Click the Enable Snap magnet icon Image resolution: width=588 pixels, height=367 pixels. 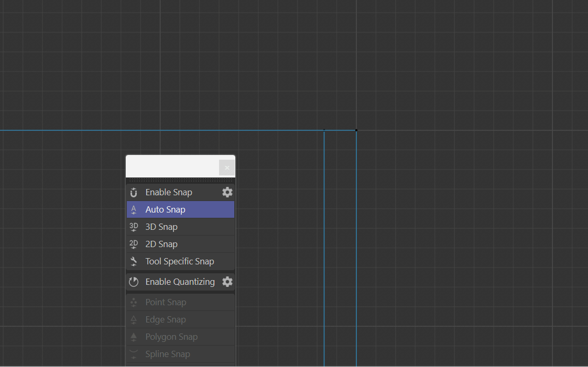coord(134,193)
